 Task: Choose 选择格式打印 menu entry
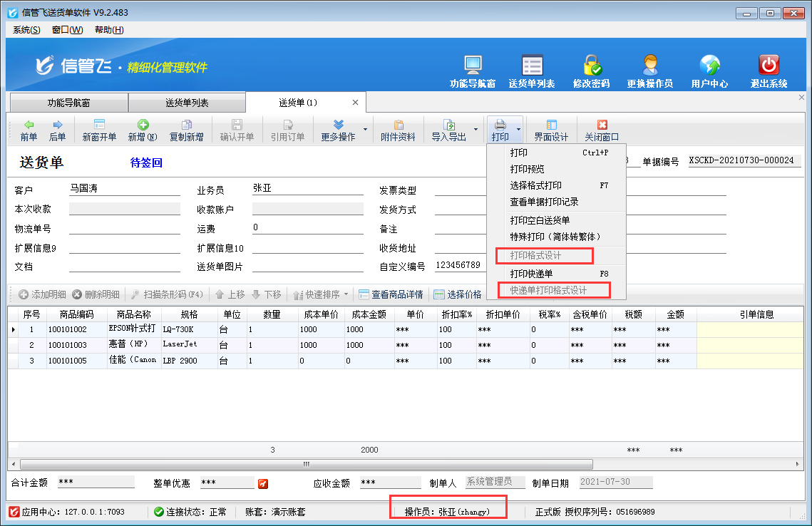pyautogui.click(x=556, y=185)
